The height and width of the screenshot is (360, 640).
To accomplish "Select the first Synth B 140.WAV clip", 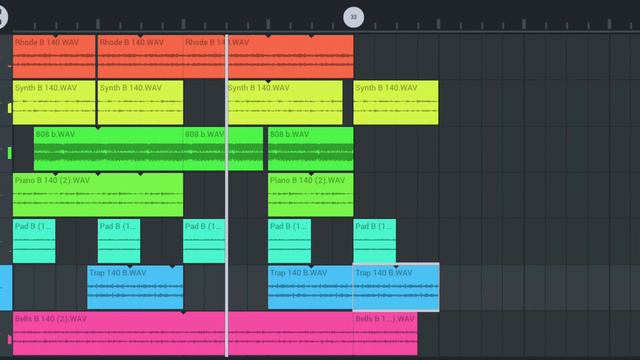I will 54,102.
